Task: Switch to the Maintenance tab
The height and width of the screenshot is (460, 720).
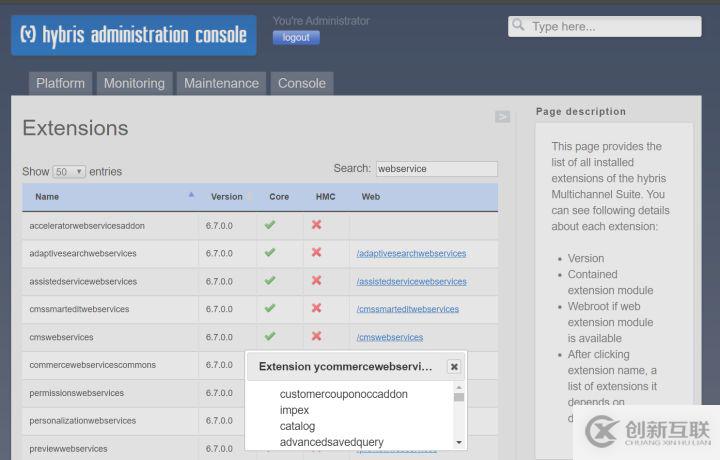Action: [221, 83]
